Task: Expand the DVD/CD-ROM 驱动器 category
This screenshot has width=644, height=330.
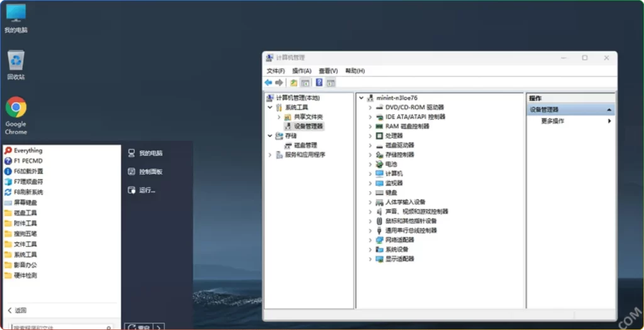Action: point(370,107)
